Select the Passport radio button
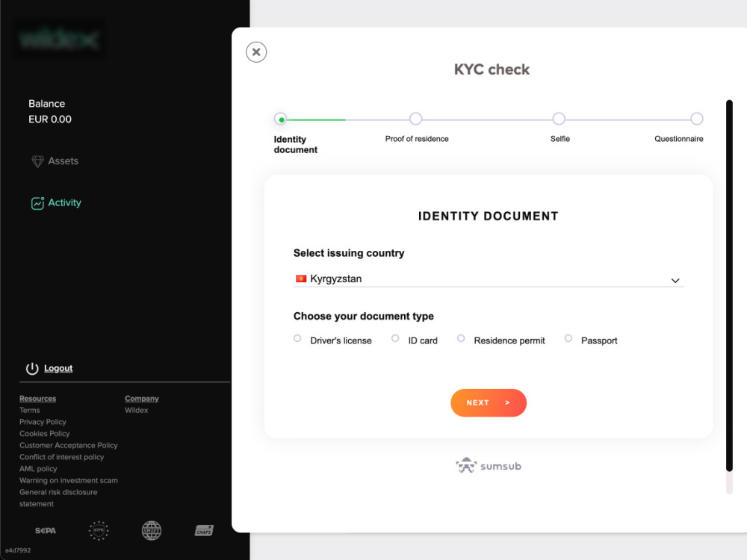 (568, 338)
